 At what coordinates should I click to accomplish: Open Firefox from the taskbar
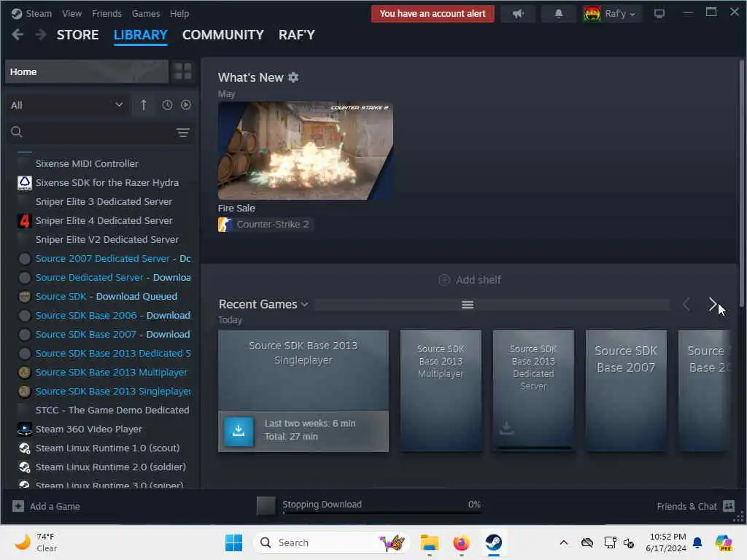(461, 542)
